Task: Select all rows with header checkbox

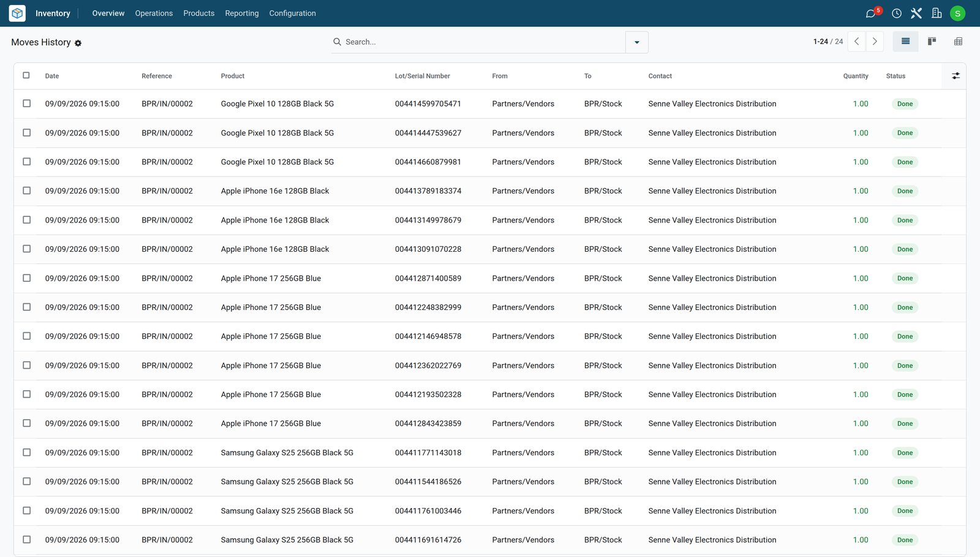Action: 26,75
